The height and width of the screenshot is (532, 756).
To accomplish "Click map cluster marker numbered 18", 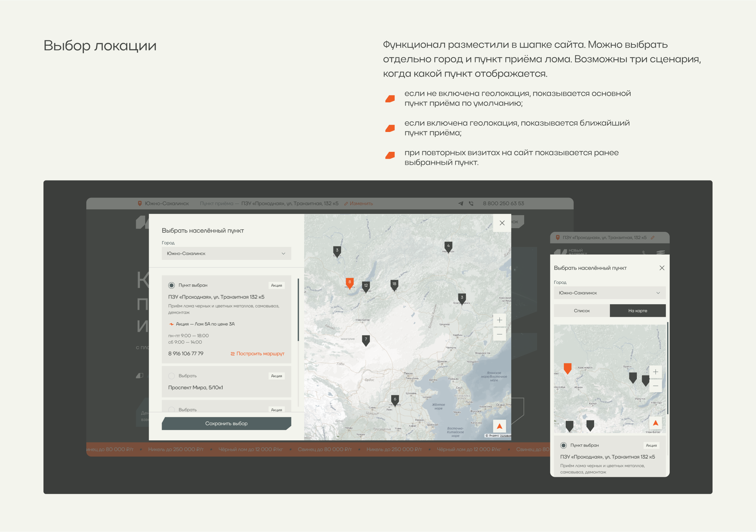I will click(x=394, y=284).
